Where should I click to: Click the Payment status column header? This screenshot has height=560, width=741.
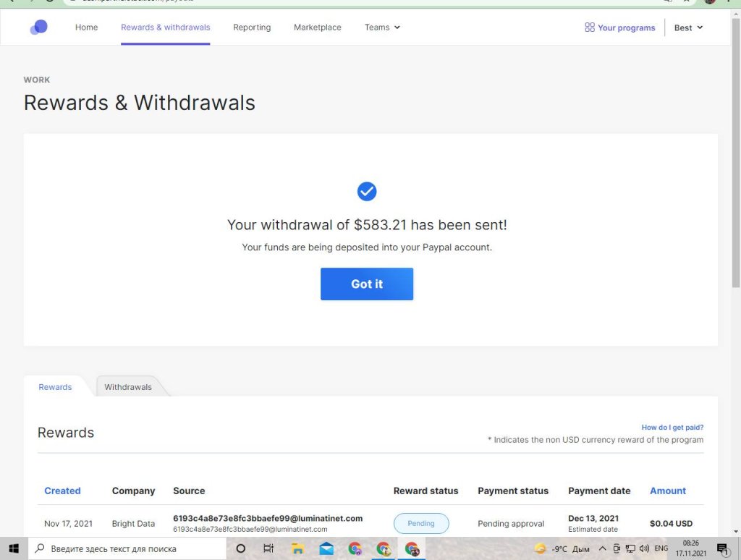pos(513,491)
